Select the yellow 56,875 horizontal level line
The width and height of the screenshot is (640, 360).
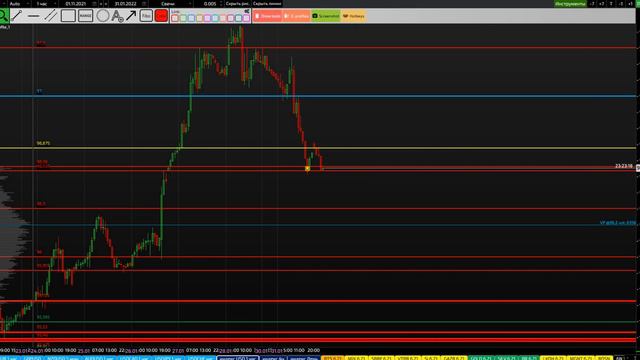tap(318, 148)
